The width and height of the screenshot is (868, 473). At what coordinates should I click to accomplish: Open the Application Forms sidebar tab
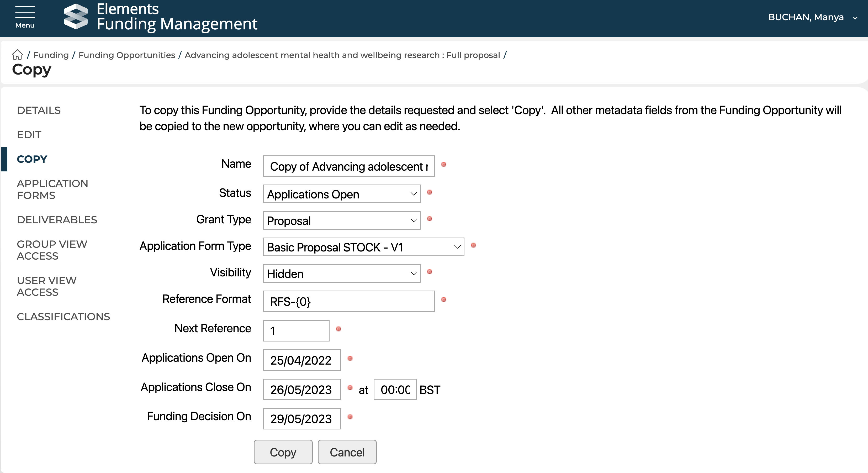[x=52, y=189]
